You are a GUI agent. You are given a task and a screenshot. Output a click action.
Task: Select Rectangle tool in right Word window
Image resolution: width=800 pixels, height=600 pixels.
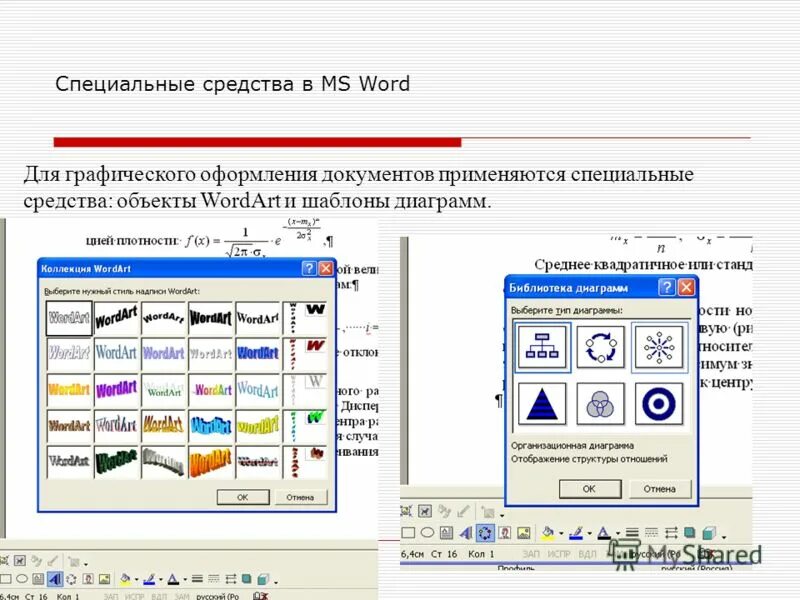(x=408, y=533)
